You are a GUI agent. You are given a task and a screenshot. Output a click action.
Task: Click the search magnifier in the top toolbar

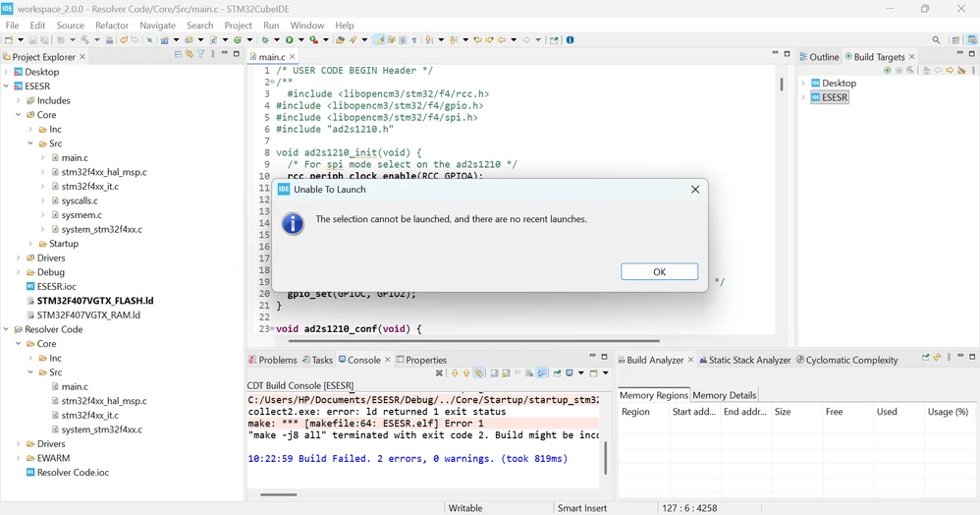coord(936,39)
